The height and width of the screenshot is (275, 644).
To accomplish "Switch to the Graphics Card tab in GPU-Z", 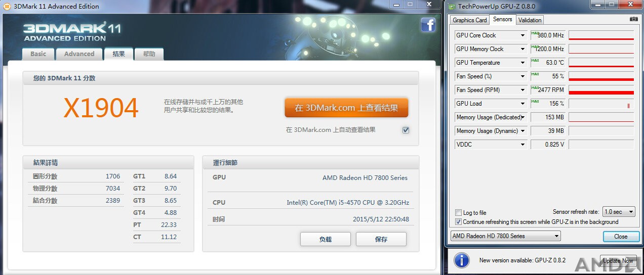I will [x=469, y=20].
